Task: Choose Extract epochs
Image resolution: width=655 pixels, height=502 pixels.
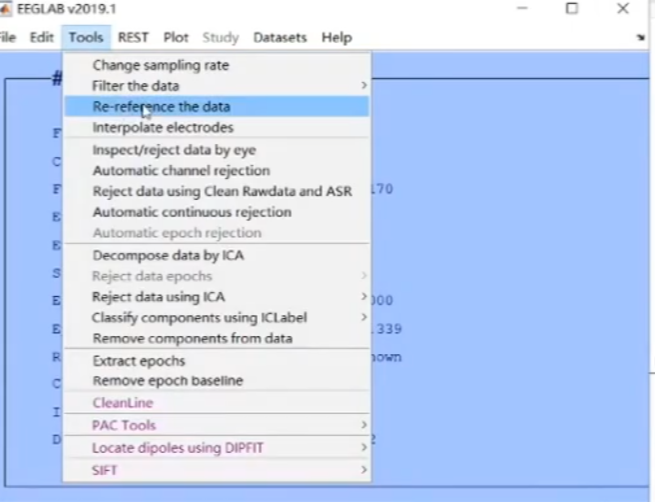Action: tap(138, 361)
